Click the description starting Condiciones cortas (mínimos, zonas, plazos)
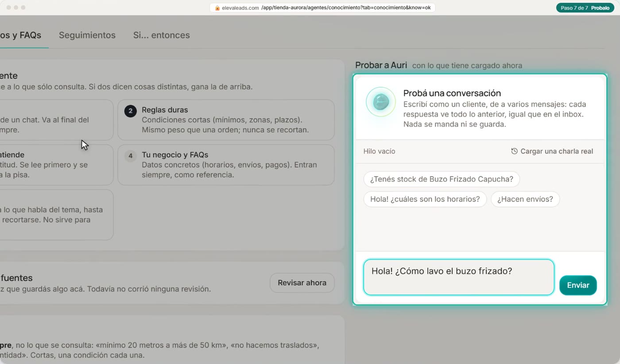Image resolution: width=620 pixels, height=364 pixels. coord(225,125)
